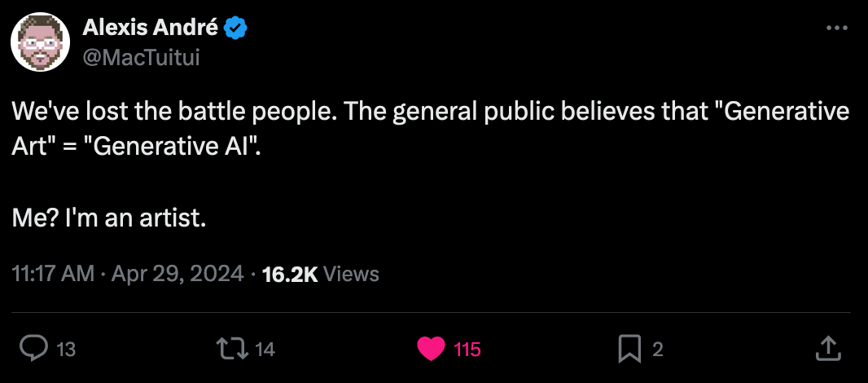Open the Alexis André display name
The height and width of the screenshot is (383, 868).
[150, 27]
